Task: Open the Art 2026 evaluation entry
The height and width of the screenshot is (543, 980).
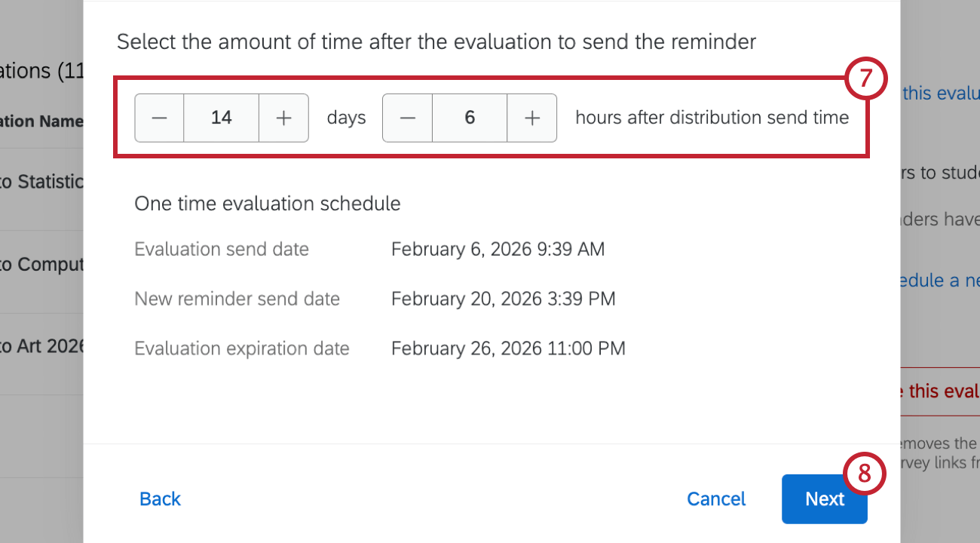Action: click(38, 345)
